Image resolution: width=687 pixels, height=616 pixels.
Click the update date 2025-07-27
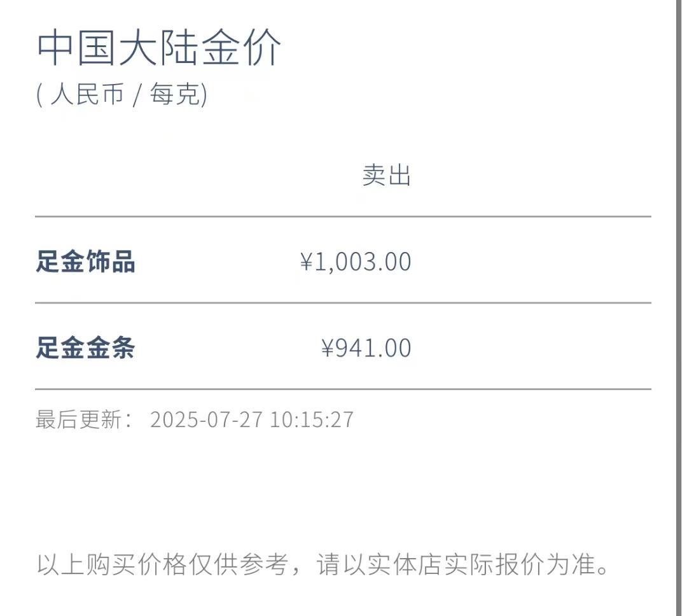pos(205,420)
